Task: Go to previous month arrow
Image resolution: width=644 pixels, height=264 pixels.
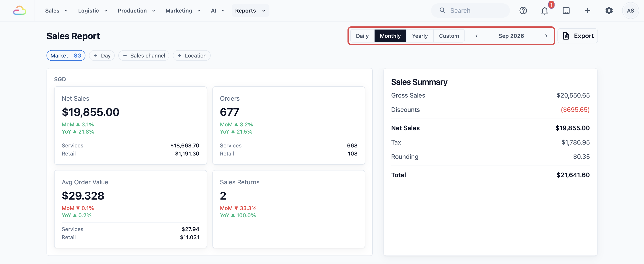Action: [477, 36]
